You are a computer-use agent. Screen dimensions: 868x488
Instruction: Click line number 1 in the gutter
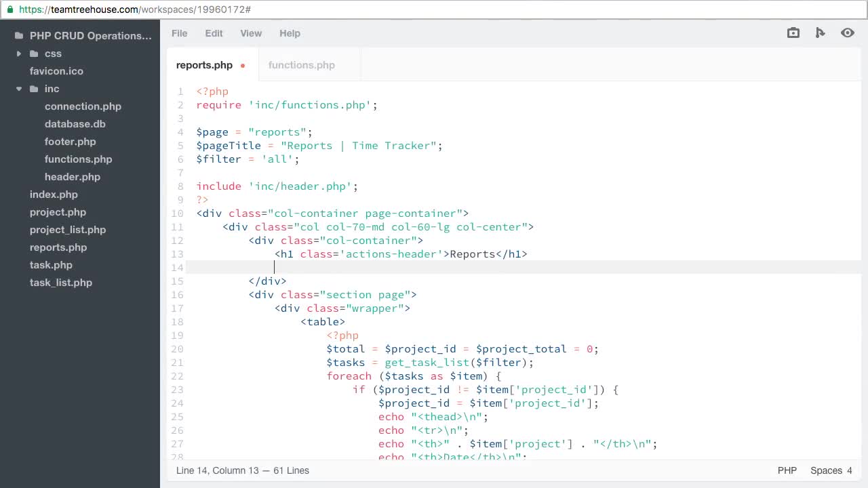point(180,91)
